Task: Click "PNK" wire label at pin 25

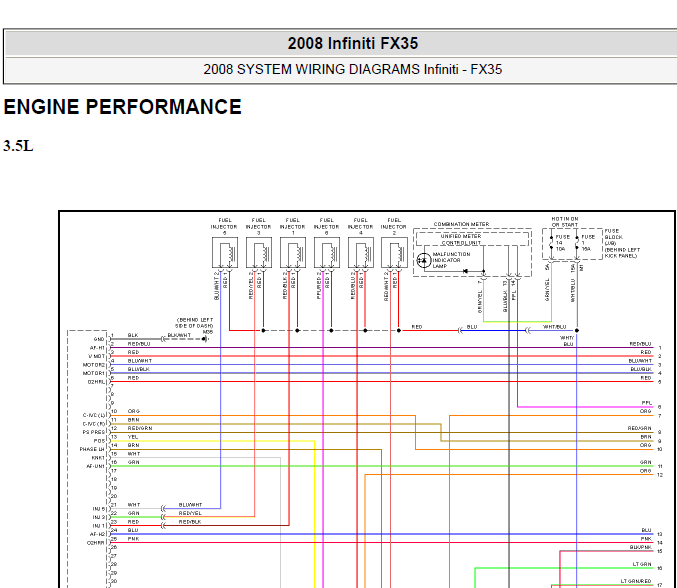Action: [133, 539]
